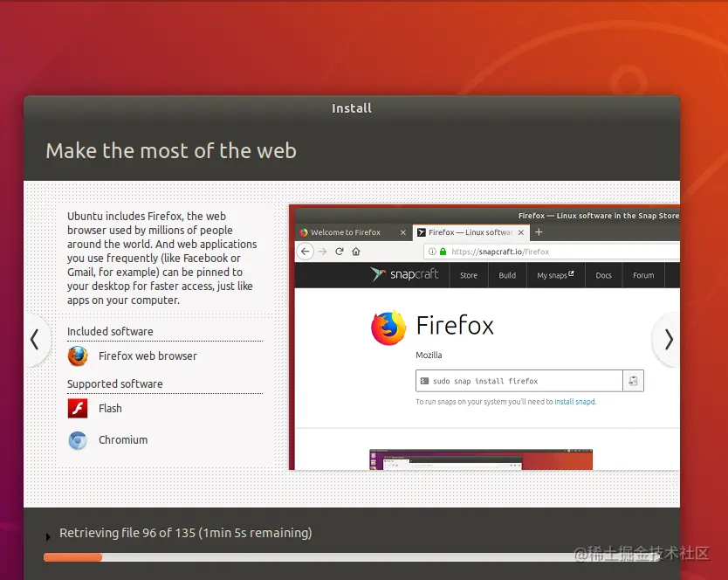Close the 'Firefox — Linux software' tab
The height and width of the screenshot is (580, 728).
521,232
